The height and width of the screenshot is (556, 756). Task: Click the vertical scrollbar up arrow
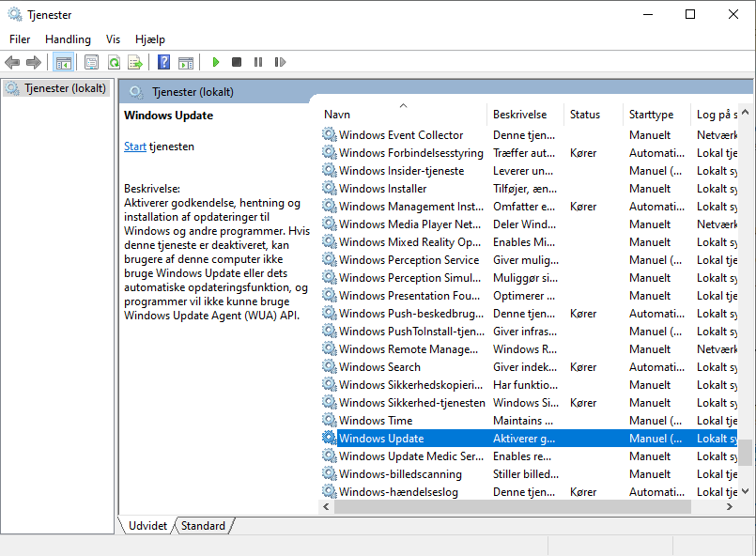click(x=746, y=113)
